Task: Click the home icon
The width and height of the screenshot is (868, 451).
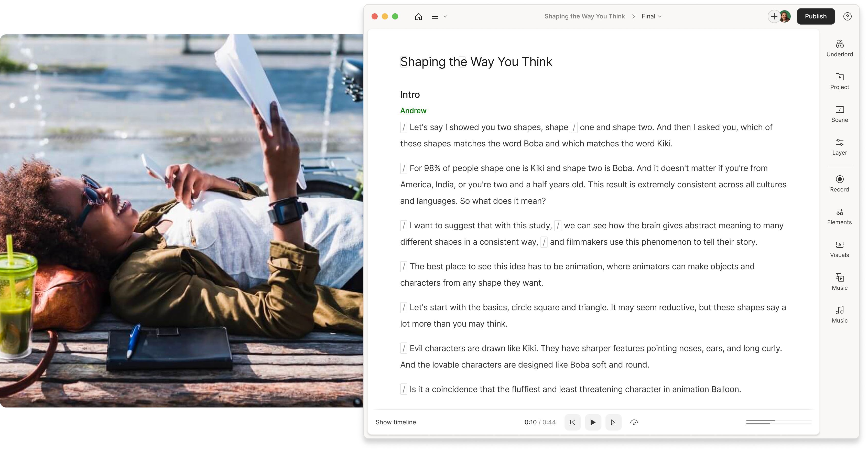Action: tap(418, 16)
